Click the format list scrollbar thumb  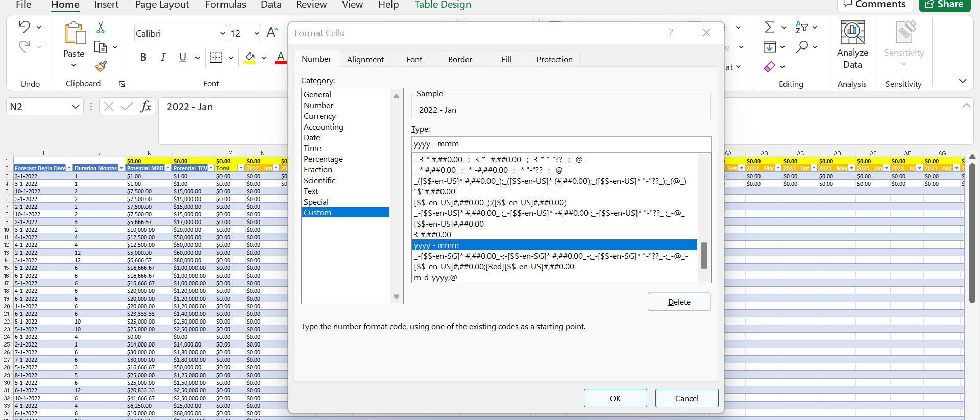704,256
